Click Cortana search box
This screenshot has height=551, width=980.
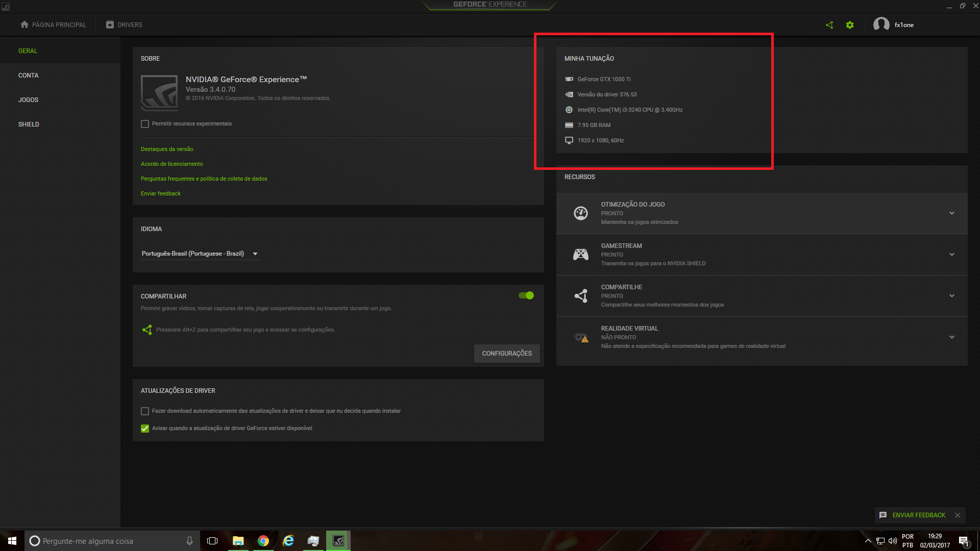click(x=112, y=541)
